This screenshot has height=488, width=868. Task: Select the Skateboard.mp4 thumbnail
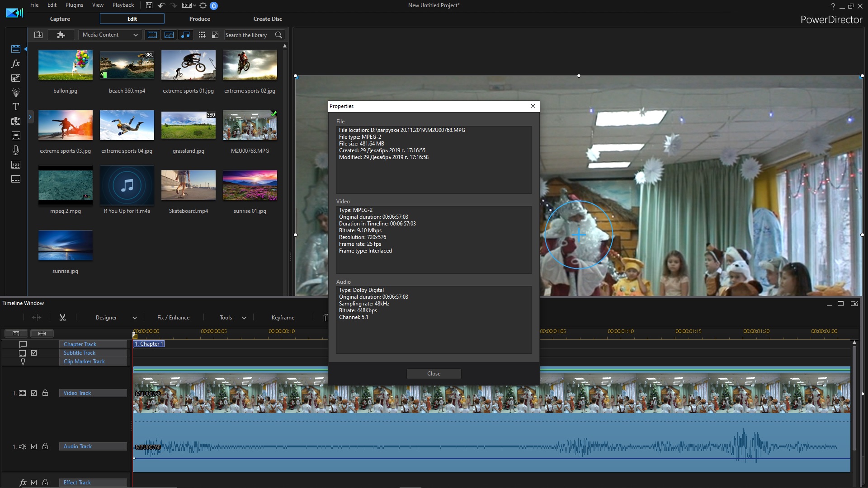coord(189,185)
